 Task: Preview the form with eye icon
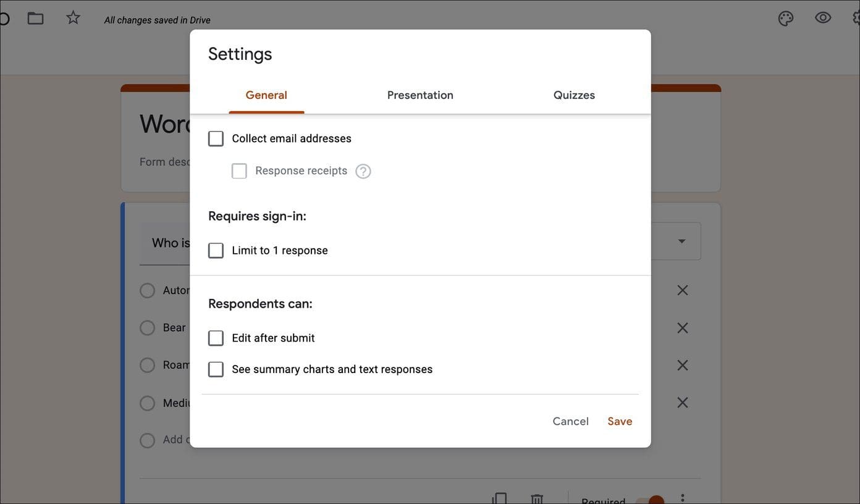(x=823, y=18)
